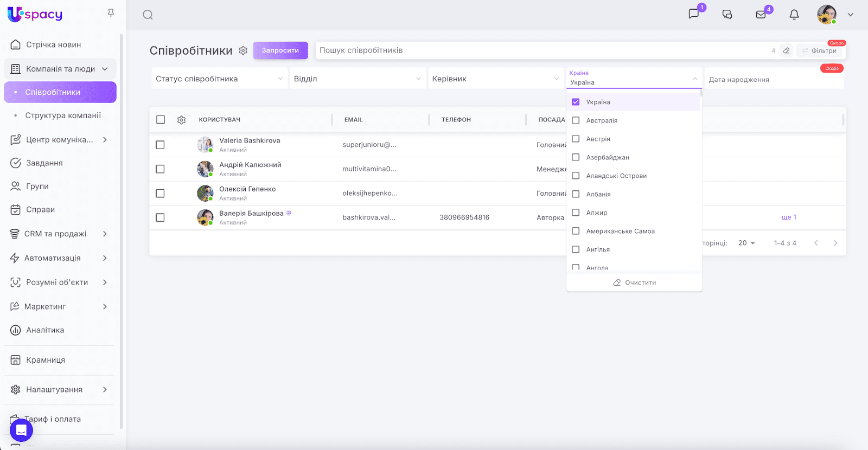Viewport: 868px width, 450px height.
Task: Click the search magnifier icon in top bar
Action: coord(148,15)
